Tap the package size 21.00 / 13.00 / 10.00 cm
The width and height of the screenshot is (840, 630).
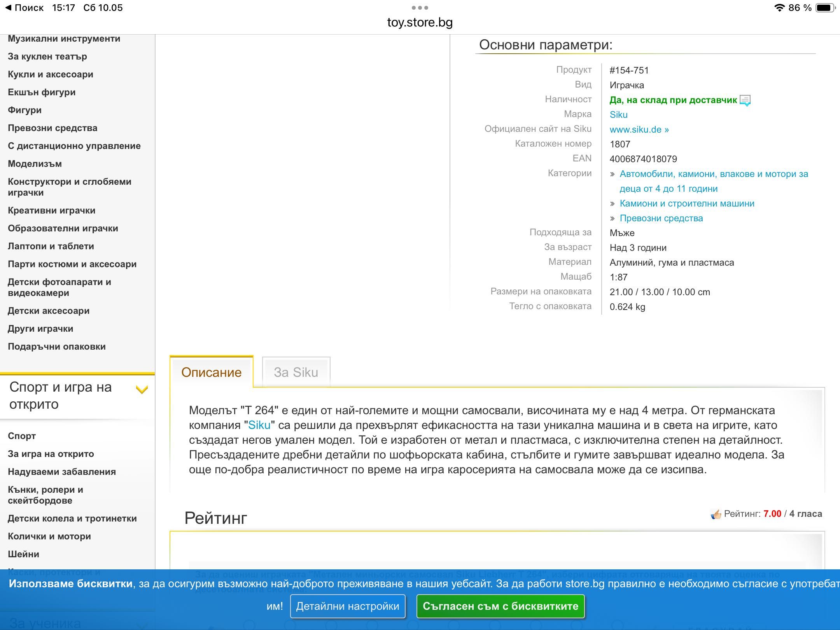click(660, 292)
